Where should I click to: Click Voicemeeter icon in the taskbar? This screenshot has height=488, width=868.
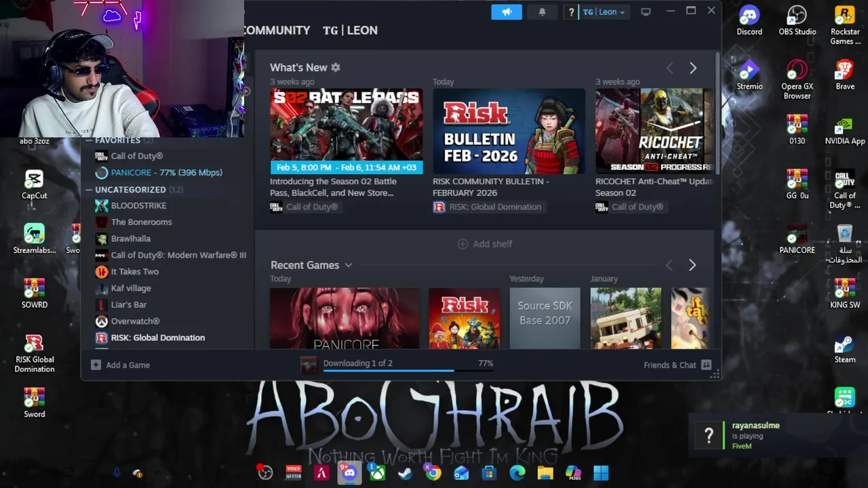point(294,472)
